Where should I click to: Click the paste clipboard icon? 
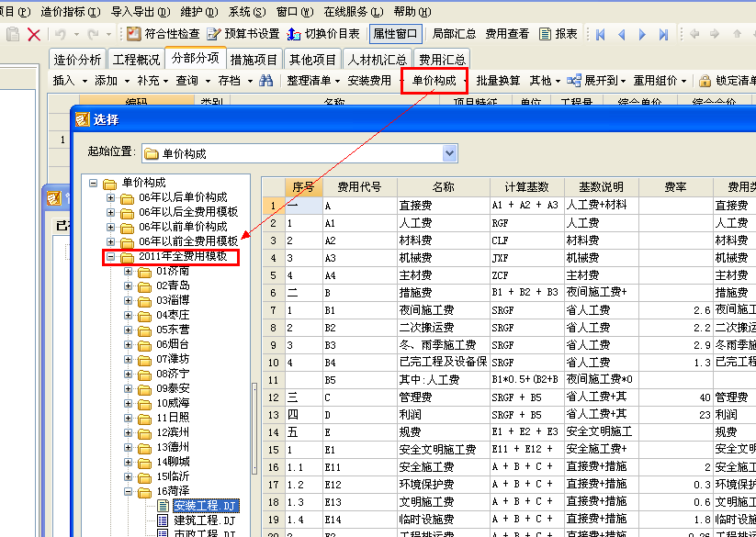click(13, 34)
